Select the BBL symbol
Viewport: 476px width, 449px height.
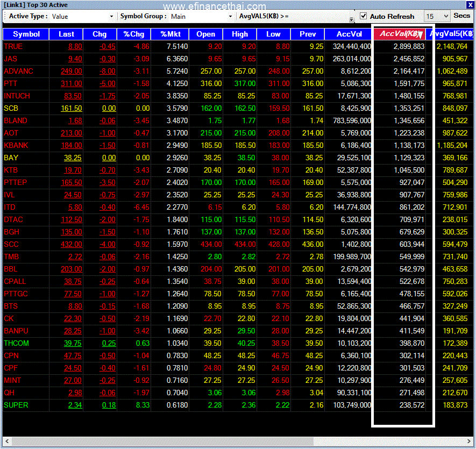click(x=11, y=269)
